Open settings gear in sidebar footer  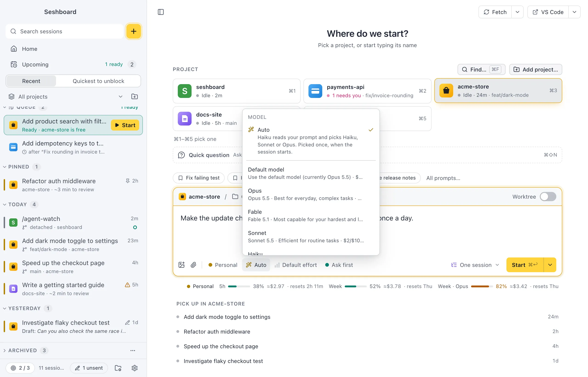135,368
